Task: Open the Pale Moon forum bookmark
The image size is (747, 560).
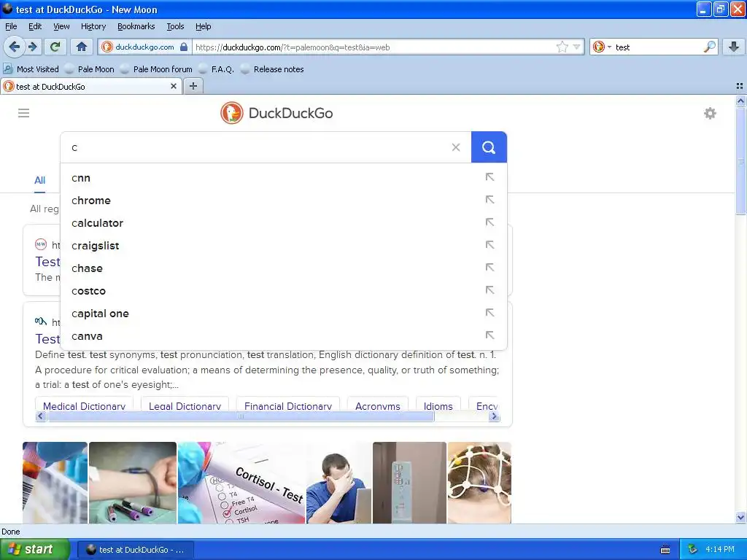Action: [x=156, y=69]
